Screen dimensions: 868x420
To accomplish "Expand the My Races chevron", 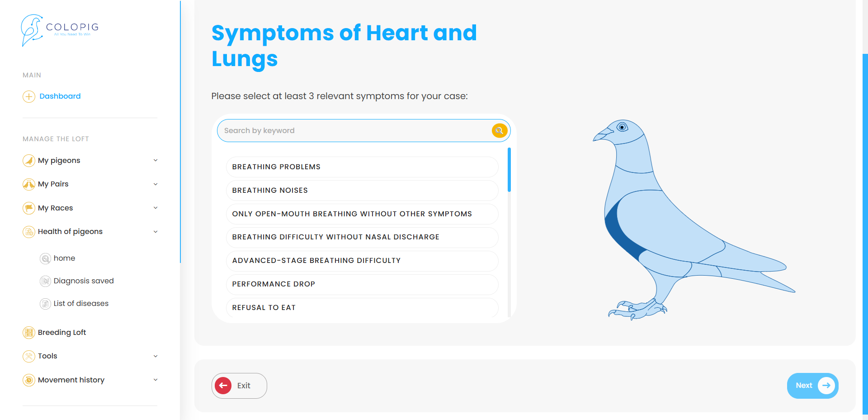I will pyautogui.click(x=156, y=208).
